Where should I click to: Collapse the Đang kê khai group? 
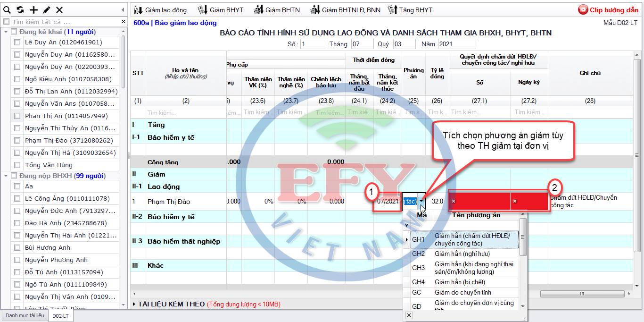5,32
